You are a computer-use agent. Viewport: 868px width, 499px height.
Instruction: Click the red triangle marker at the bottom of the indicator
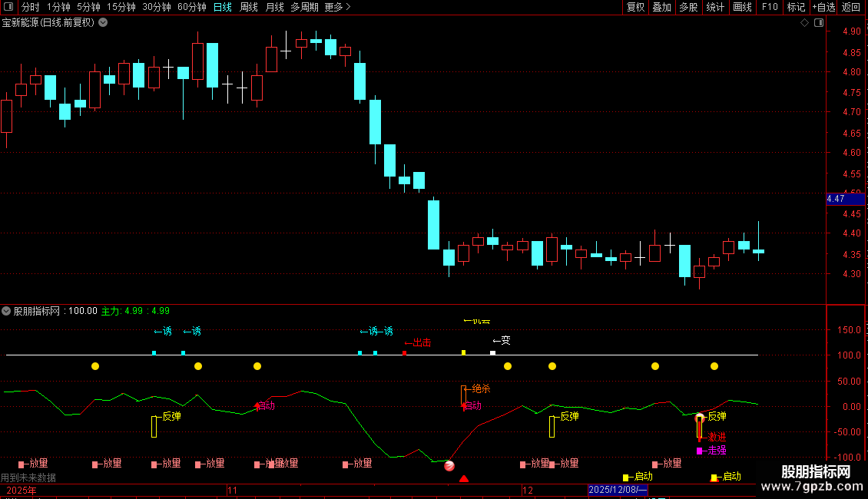point(464,478)
